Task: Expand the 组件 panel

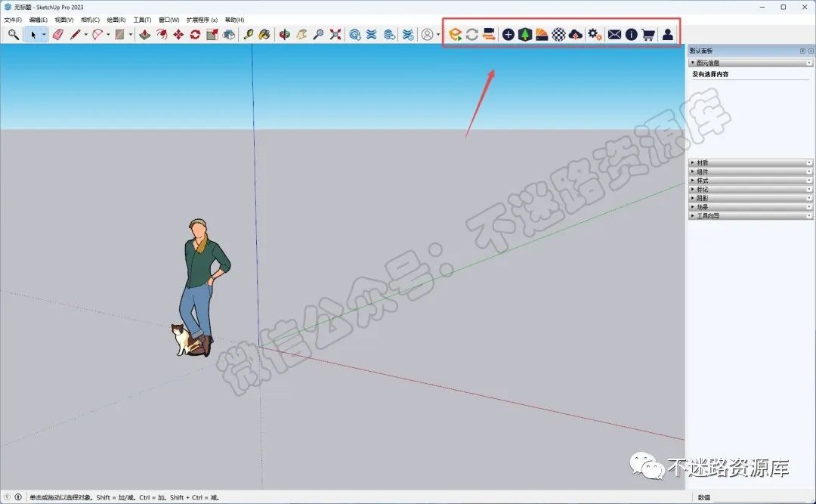Action: point(750,172)
